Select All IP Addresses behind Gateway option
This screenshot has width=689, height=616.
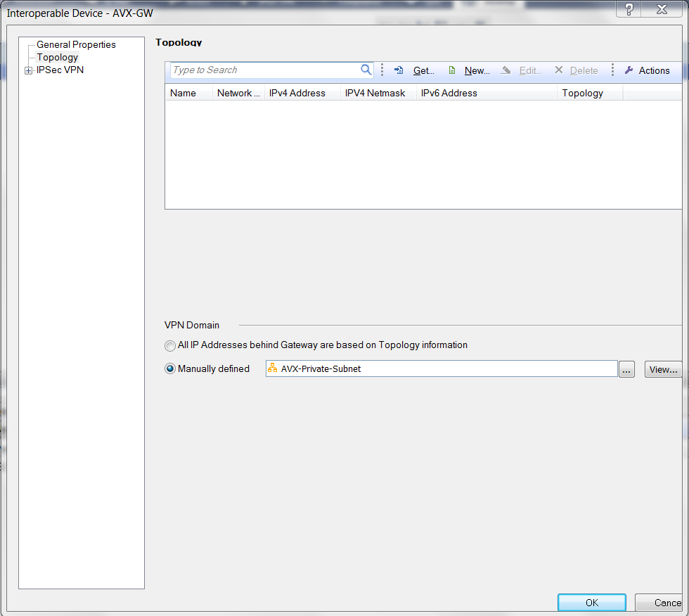[x=170, y=345]
